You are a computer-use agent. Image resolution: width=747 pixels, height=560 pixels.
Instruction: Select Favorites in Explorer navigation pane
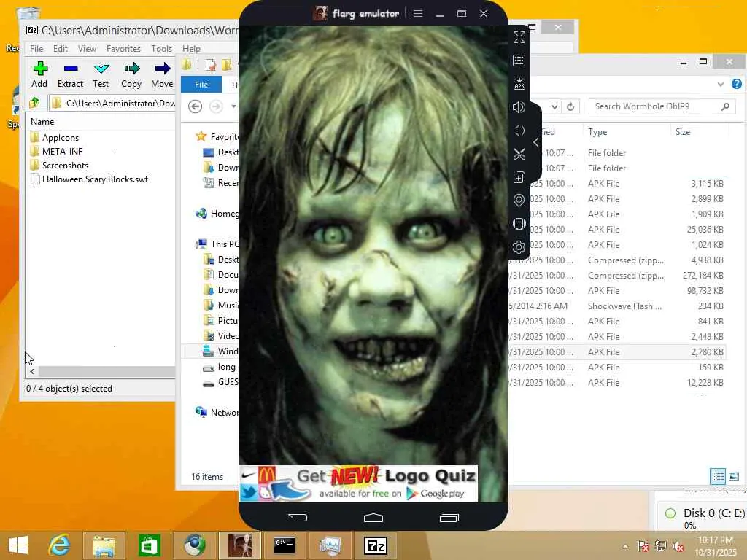tap(217, 137)
